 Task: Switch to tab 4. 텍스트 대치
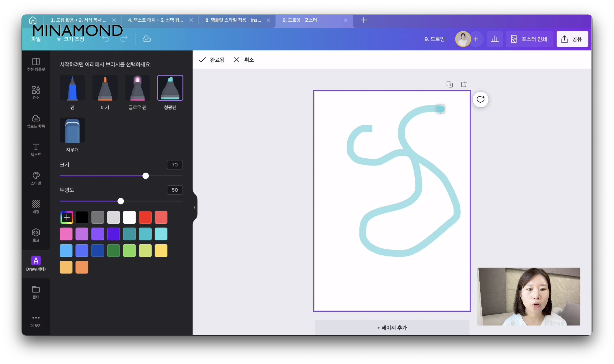pos(155,20)
